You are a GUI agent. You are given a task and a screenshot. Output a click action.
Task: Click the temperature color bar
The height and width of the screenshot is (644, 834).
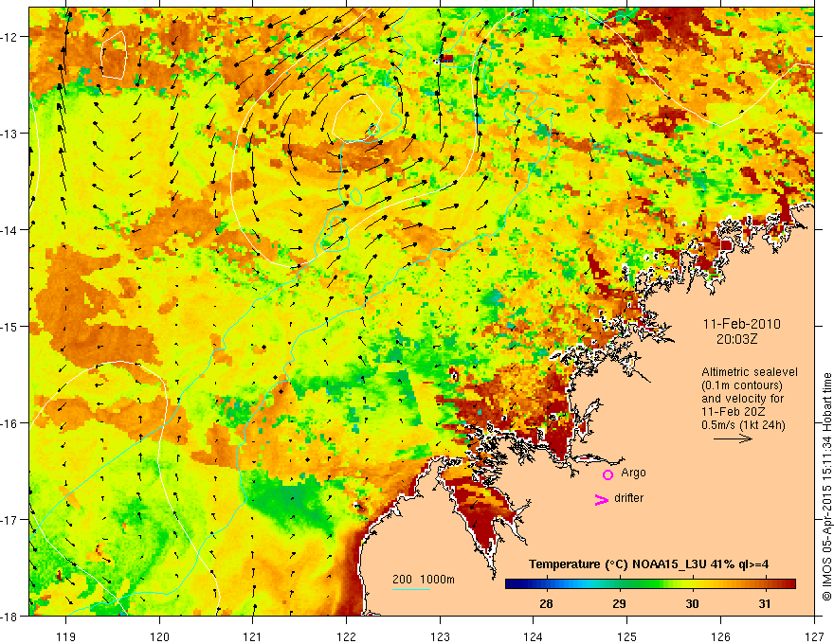click(x=650, y=584)
